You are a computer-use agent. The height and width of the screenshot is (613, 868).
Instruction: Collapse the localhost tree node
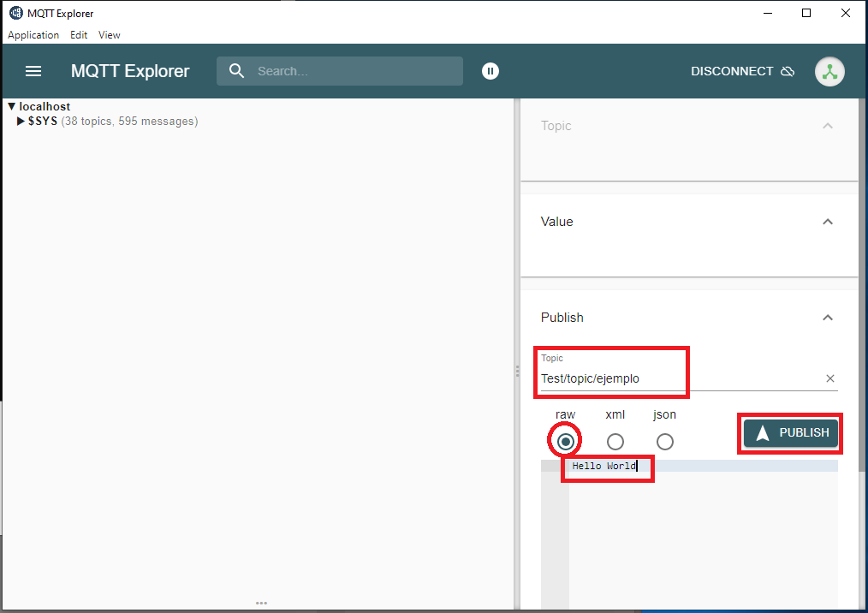click(11, 106)
